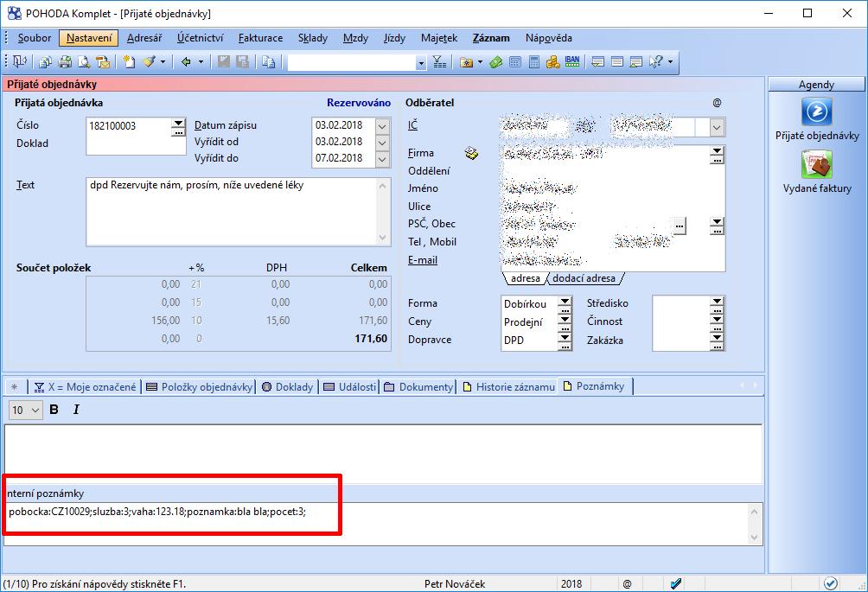Expand the Forma Dobírkou list button
This screenshot has width=868, height=592.
(565, 303)
